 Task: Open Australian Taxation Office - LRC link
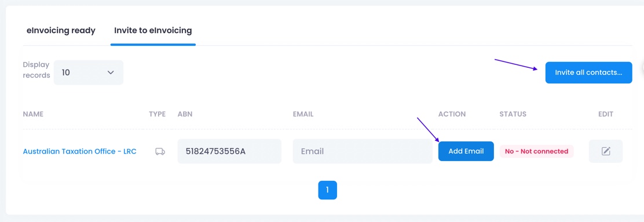pos(80,151)
